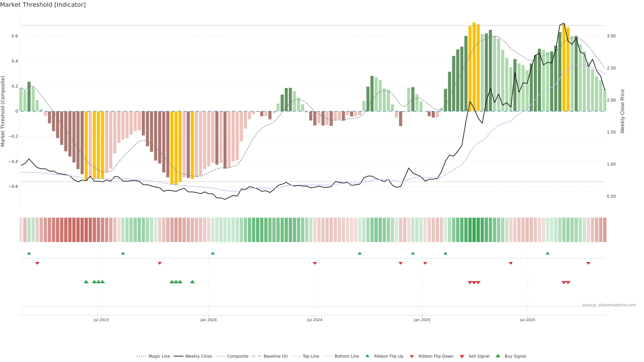Click the Market Threshold [Indicator] title
The height and width of the screenshot is (362, 644).
point(43,5)
